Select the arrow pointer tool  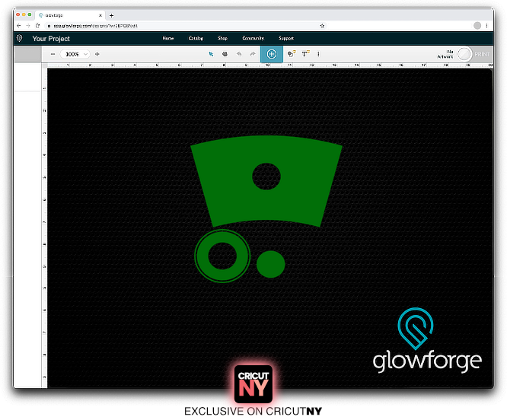pos(211,54)
